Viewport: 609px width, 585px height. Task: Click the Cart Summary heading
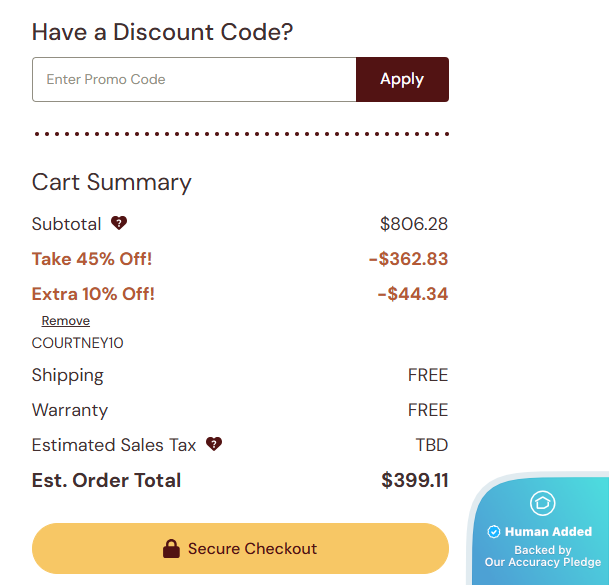(111, 182)
